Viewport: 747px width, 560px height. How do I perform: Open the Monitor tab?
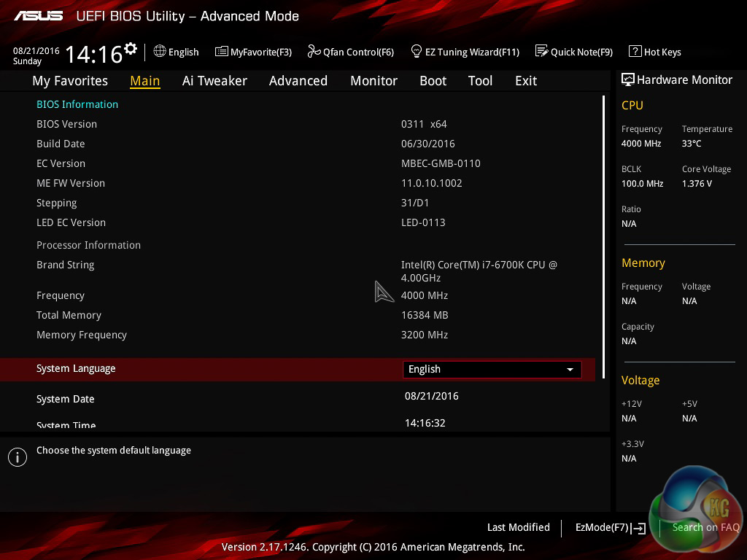click(x=373, y=81)
